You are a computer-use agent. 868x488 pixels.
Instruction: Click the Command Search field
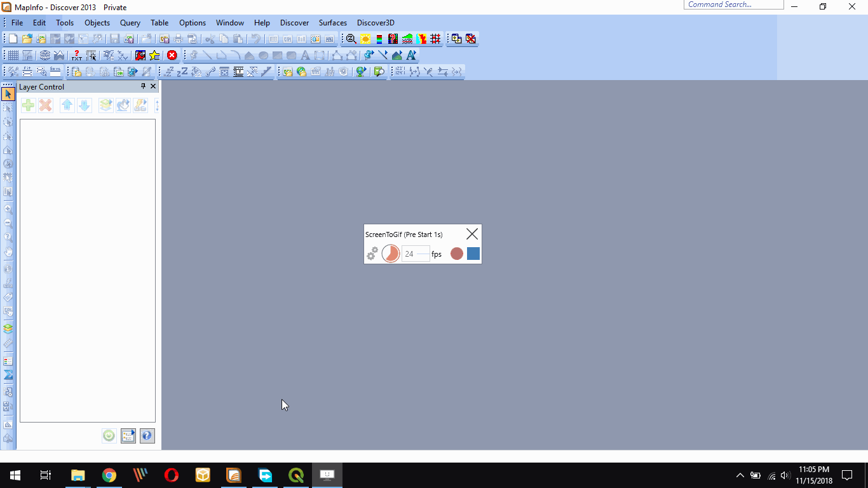(x=733, y=4)
